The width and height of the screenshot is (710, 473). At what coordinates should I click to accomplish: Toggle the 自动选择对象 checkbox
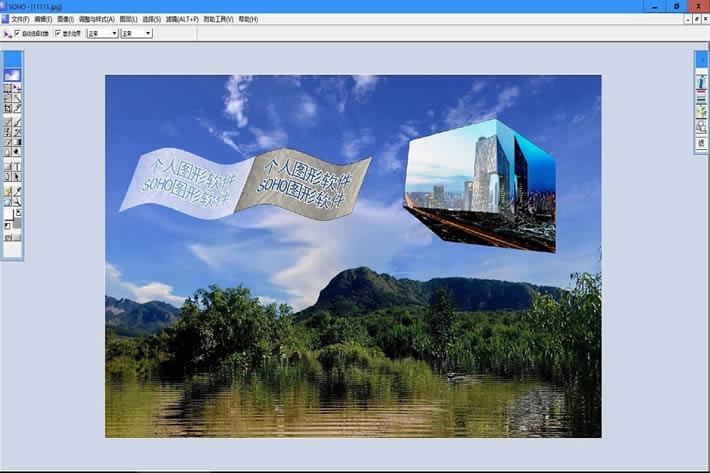pos(17,33)
